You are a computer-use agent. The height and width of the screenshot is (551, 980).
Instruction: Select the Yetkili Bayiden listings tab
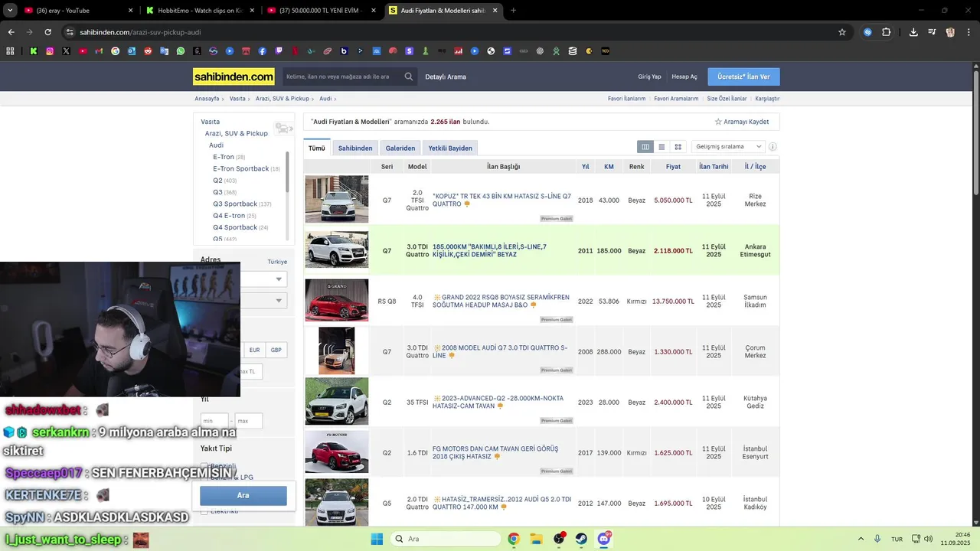pyautogui.click(x=450, y=148)
